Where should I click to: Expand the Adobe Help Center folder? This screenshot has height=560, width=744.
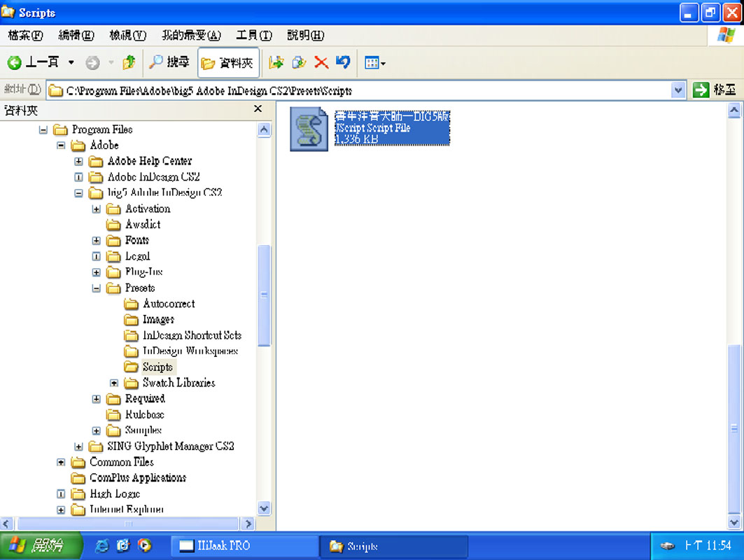(x=79, y=161)
